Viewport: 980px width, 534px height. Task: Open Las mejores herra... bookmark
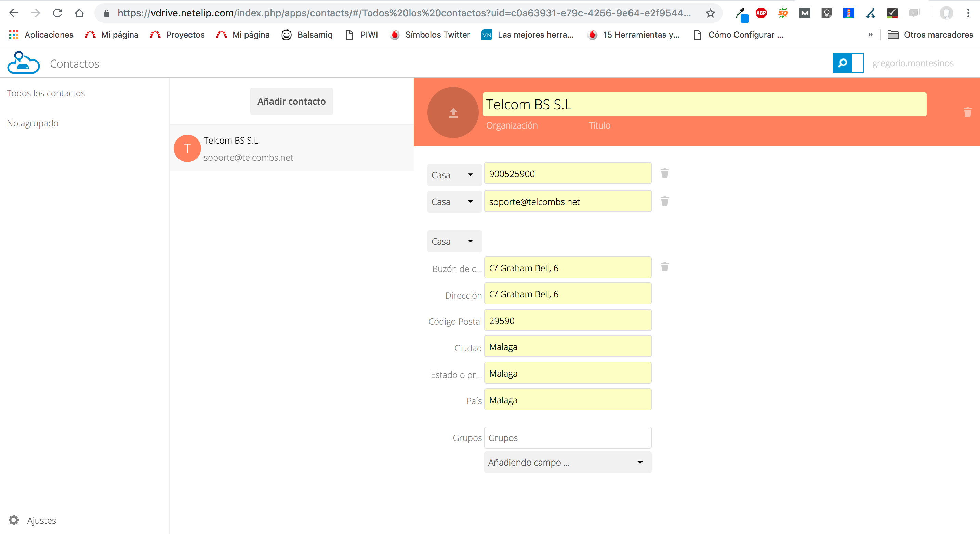click(528, 35)
